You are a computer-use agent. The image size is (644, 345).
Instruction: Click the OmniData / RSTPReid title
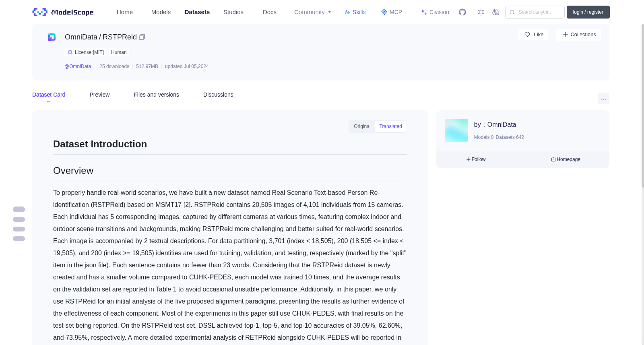101,37
